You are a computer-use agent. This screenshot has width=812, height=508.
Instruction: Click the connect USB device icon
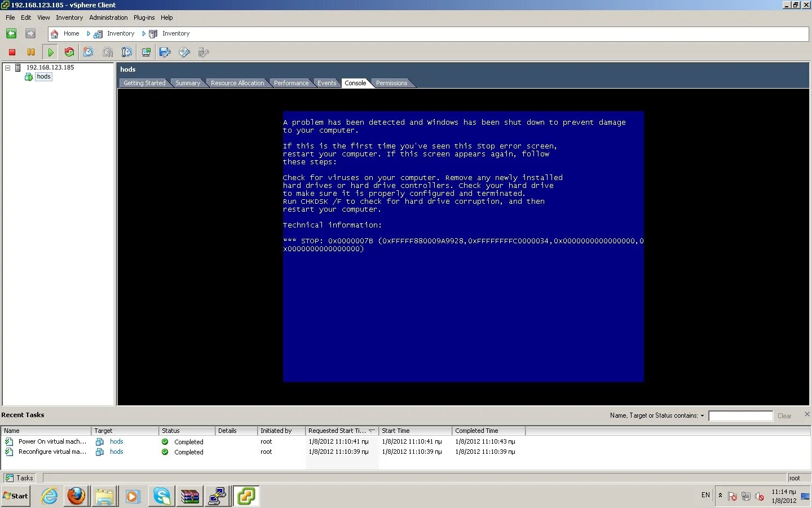point(204,52)
